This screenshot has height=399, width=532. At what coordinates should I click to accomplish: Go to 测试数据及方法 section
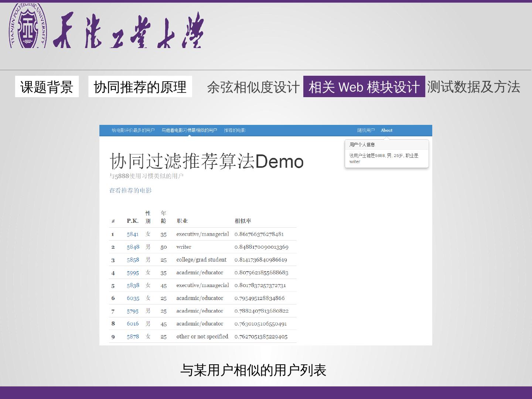click(474, 87)
